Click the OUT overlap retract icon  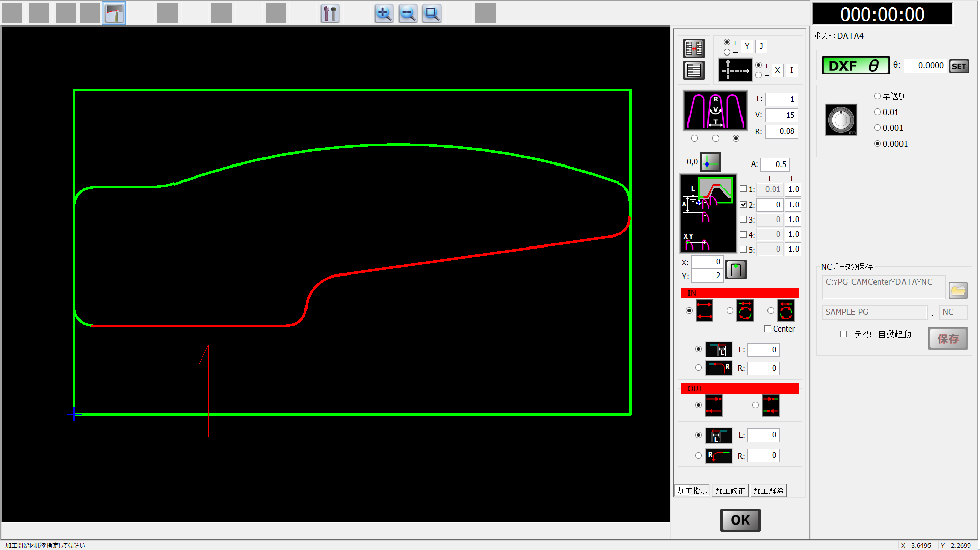click(771, 405)
